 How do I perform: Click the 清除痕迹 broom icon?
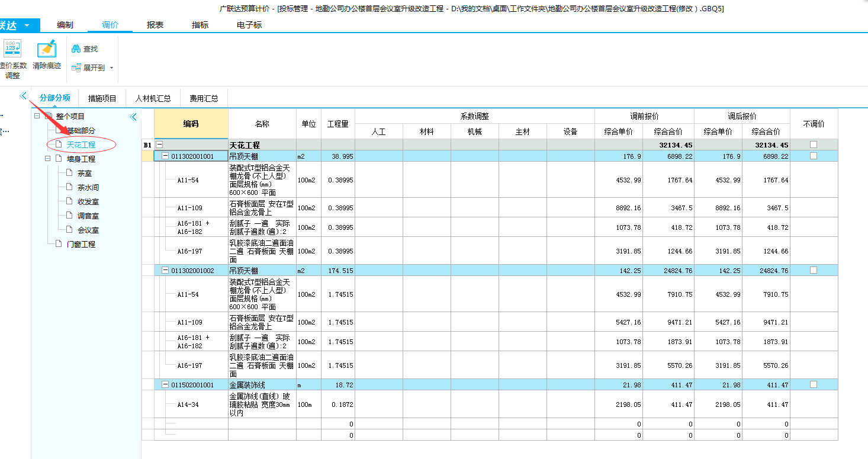[46, 49]
